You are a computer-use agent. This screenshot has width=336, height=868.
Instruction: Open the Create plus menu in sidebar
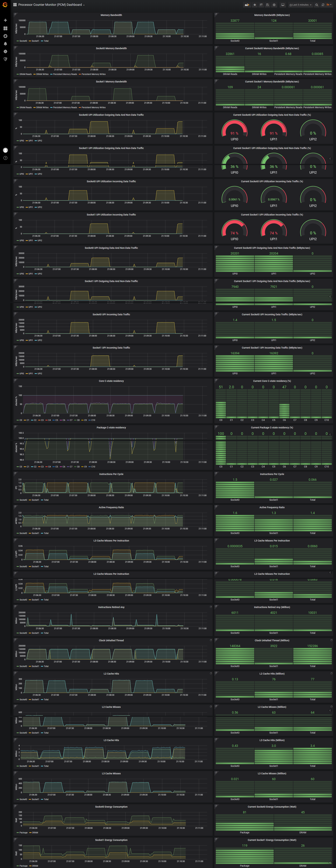point(5,20)
